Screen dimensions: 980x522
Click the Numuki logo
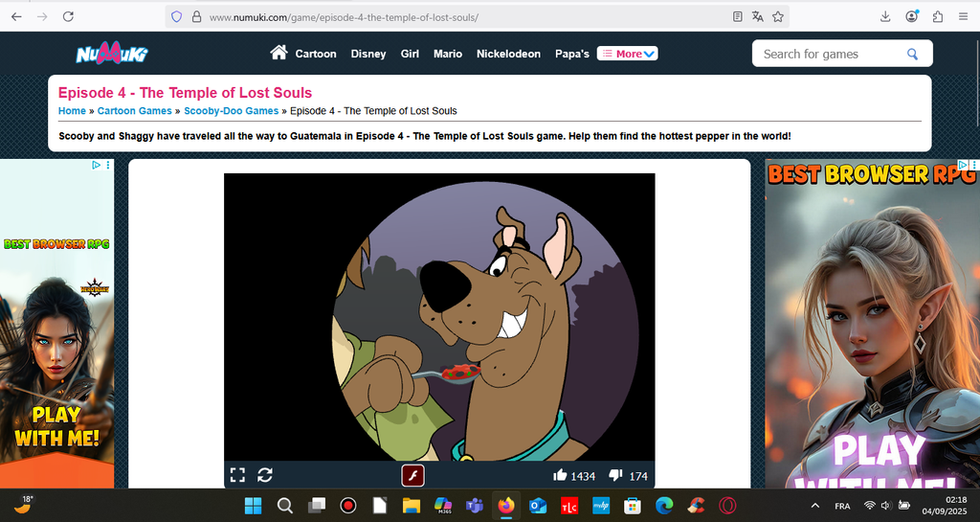[x=112, y=54]
